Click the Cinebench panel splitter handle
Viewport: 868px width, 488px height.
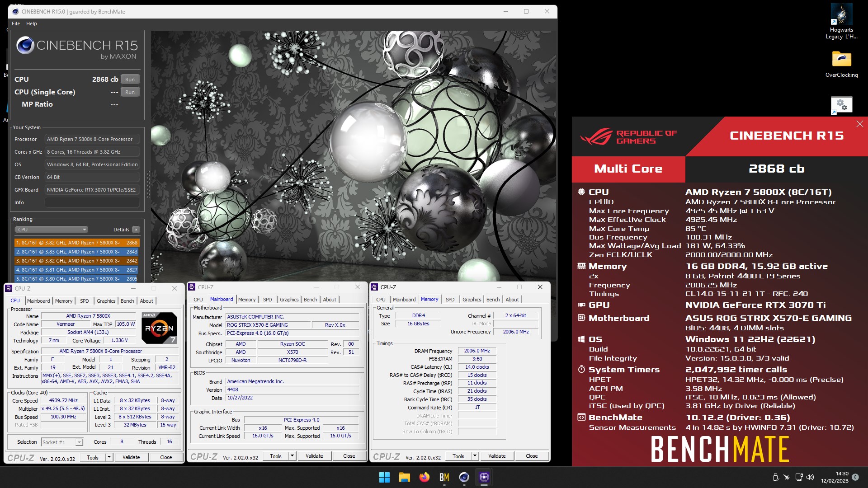pyautogui.click(x=148, y=184)
